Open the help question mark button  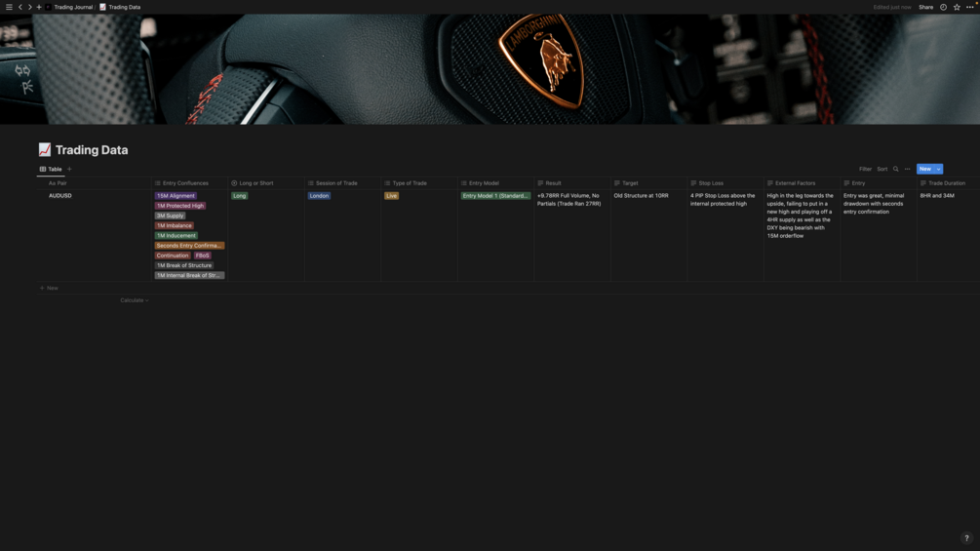click(x=966, y=538)
